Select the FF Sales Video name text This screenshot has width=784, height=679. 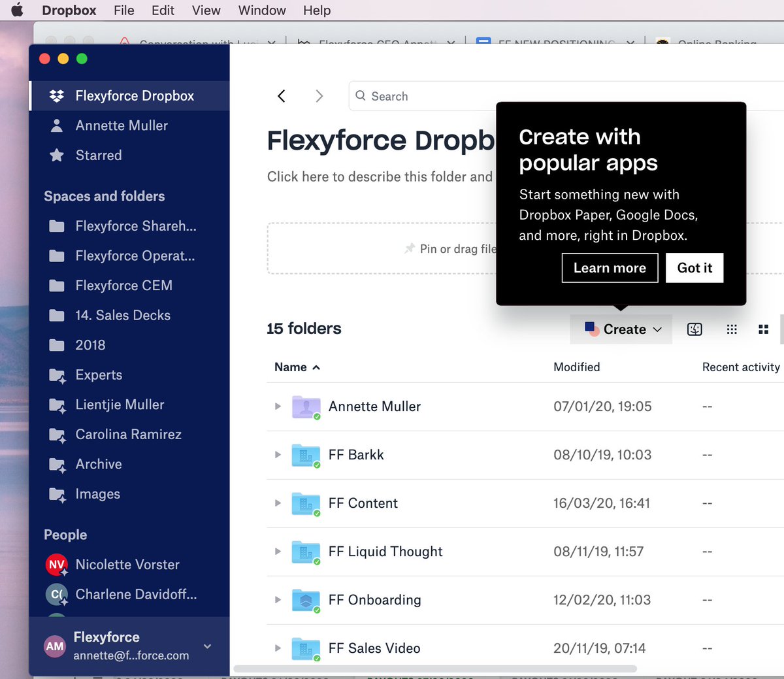pyautogui.click(x=374, y=648)
